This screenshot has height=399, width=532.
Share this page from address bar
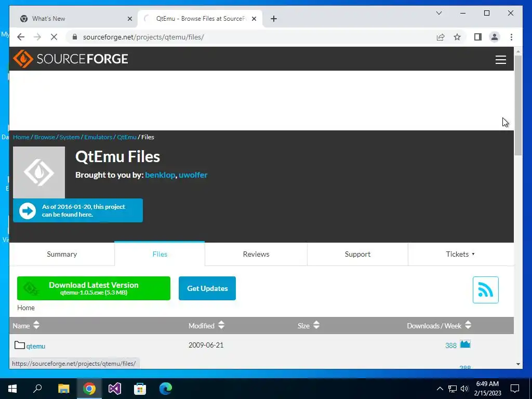coord(441,37)
